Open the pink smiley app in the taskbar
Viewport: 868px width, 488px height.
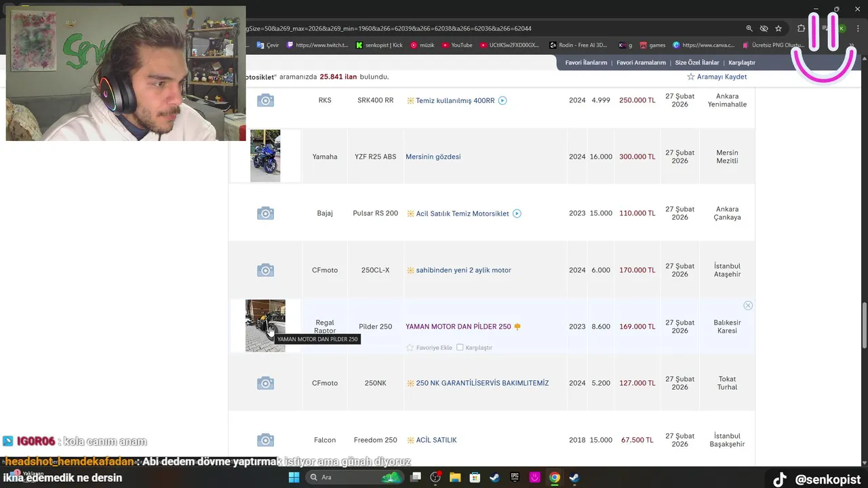coord(535,477)
